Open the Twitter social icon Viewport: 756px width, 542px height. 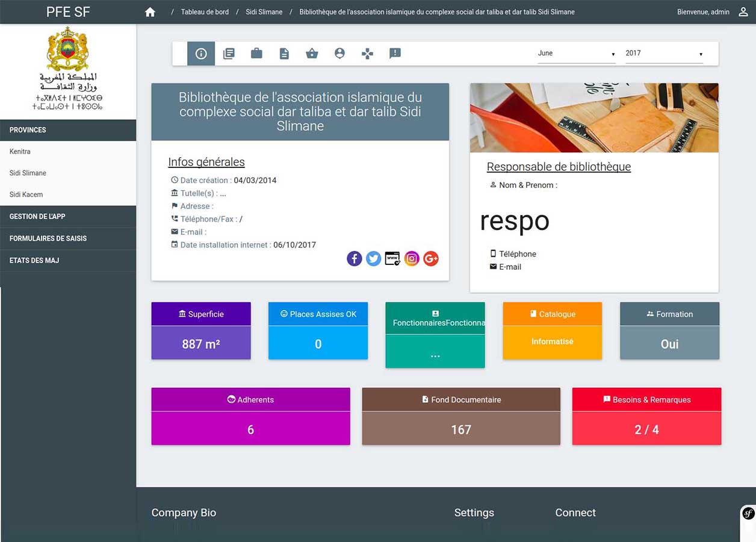pyautogui.click(x=374, y=259)
